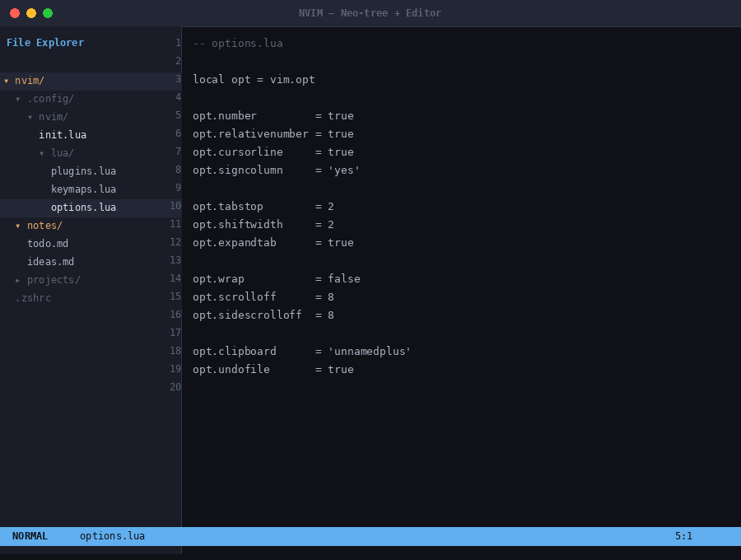Screen dimensions: 741x560
Task: Click the opt.expandtab line
Action: tap(273, 242)
